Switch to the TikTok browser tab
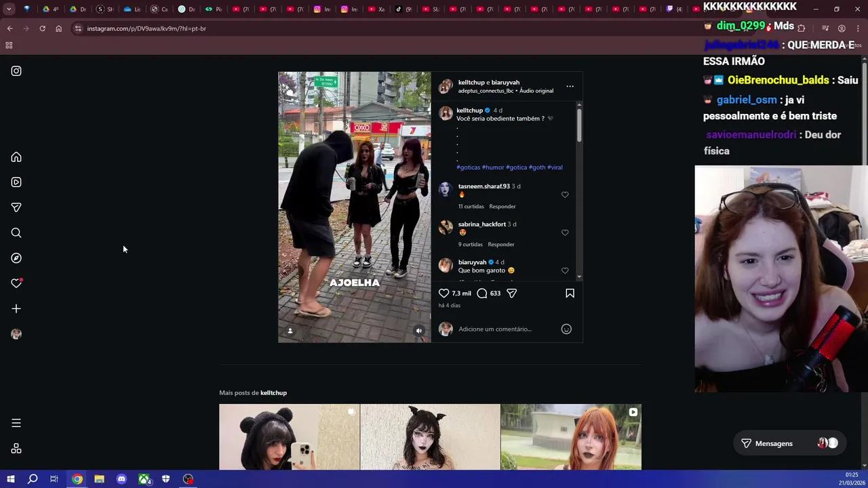The image size is (868, 488). pyautogui.click(x=404, y=9)
